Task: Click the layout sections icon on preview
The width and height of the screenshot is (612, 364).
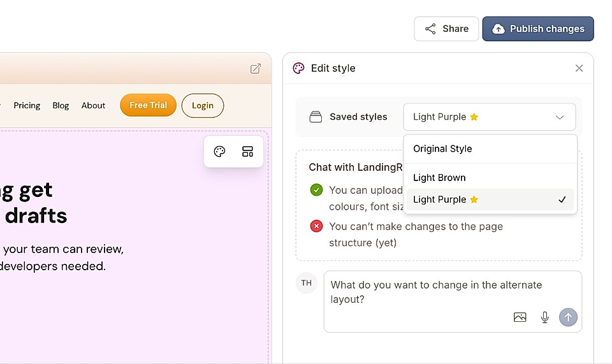Action: pyautogui.click(x=247, y=151)
